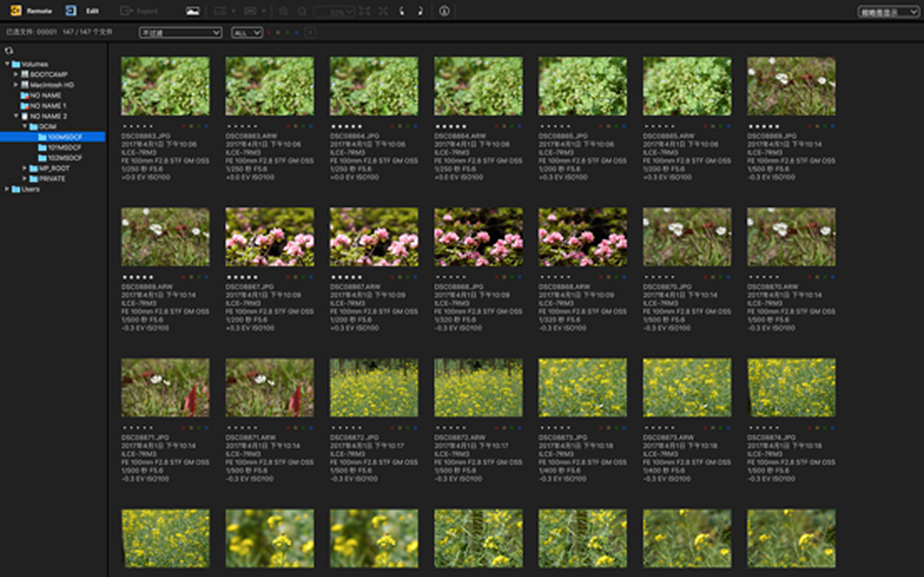Toggle green label filter in filter bar
924x577 pixels.
click(x=287, y=33)
